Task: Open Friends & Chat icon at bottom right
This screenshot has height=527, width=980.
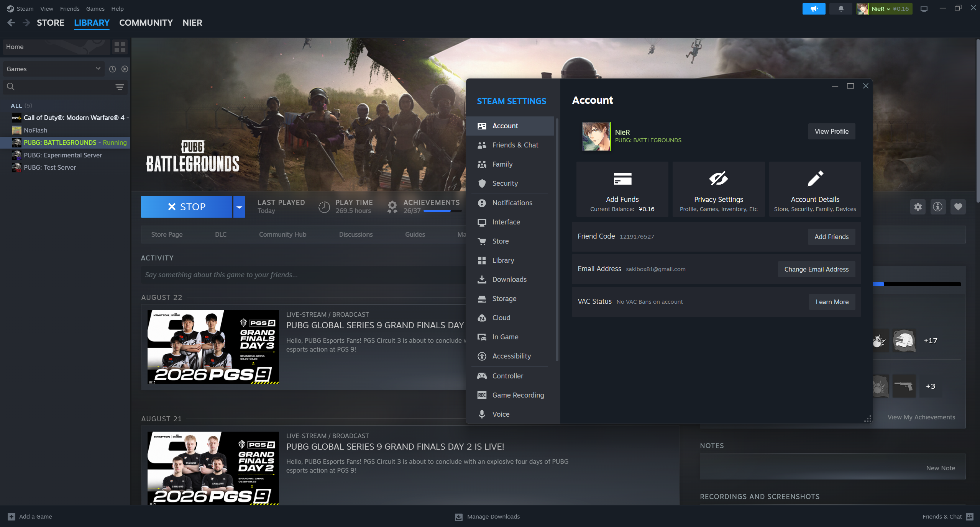Action: (x=970, y=517)
